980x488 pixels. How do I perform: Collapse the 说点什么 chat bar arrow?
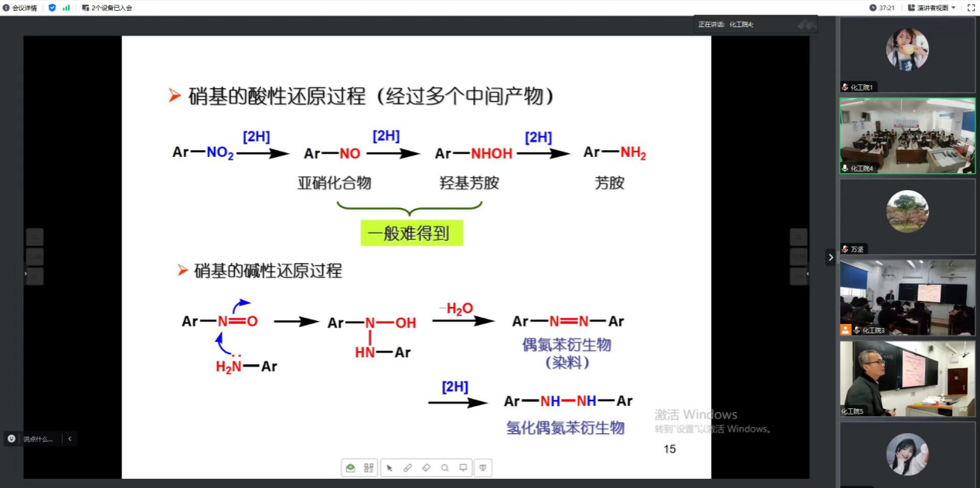tap(70, 439)
